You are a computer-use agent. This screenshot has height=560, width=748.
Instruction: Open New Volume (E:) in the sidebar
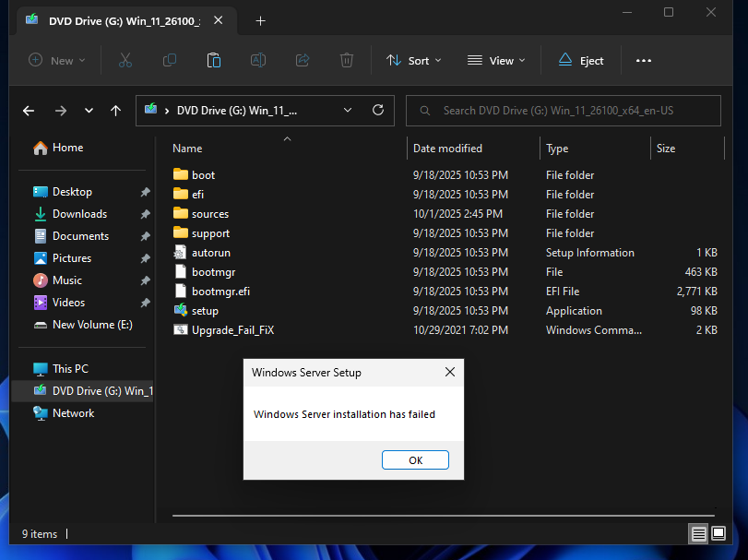click(x=82, y=325)
